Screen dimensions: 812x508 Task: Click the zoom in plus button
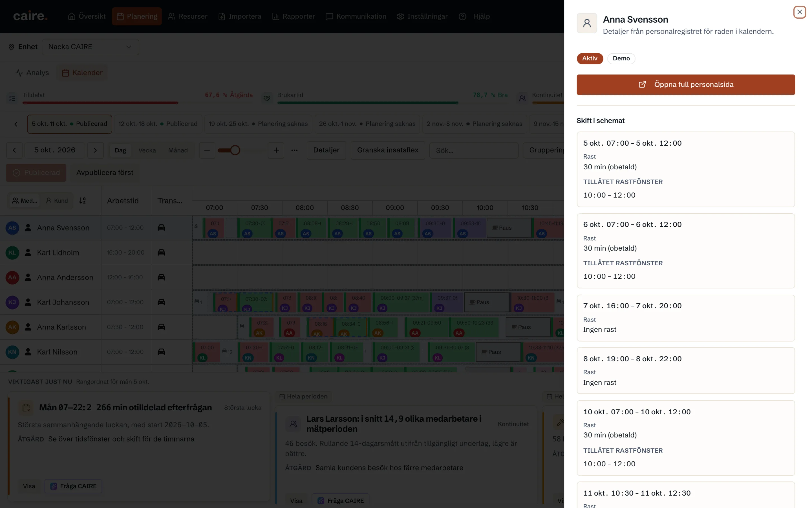pyautogui.click(x=276, y=150)
